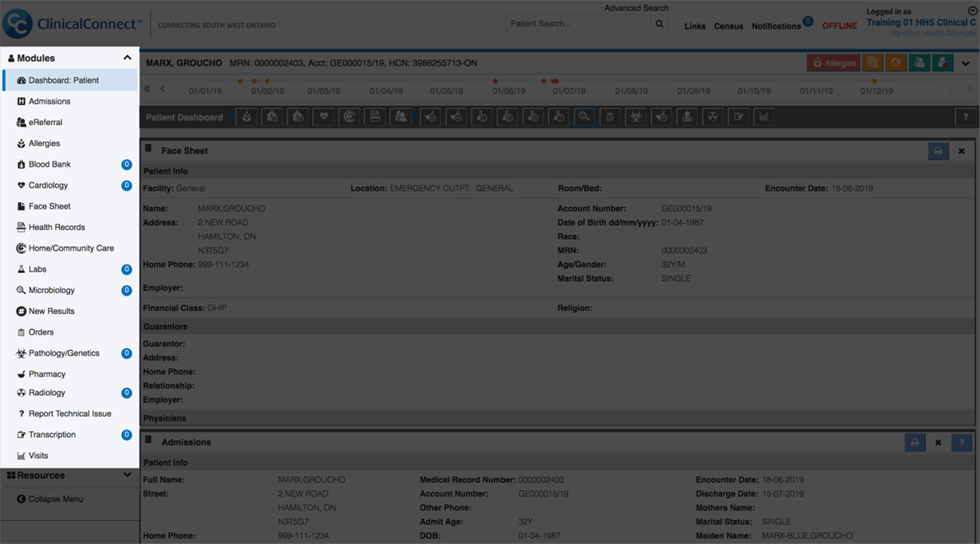
Task: Select Dashboard: Patient module
Action: 70,80
